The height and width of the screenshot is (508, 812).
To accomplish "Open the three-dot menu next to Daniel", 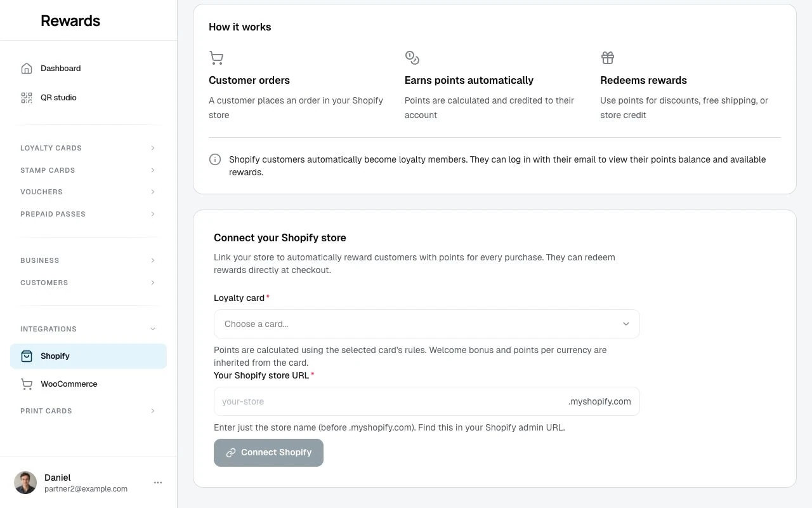I will pyautogui.click(x=158, y=483).
